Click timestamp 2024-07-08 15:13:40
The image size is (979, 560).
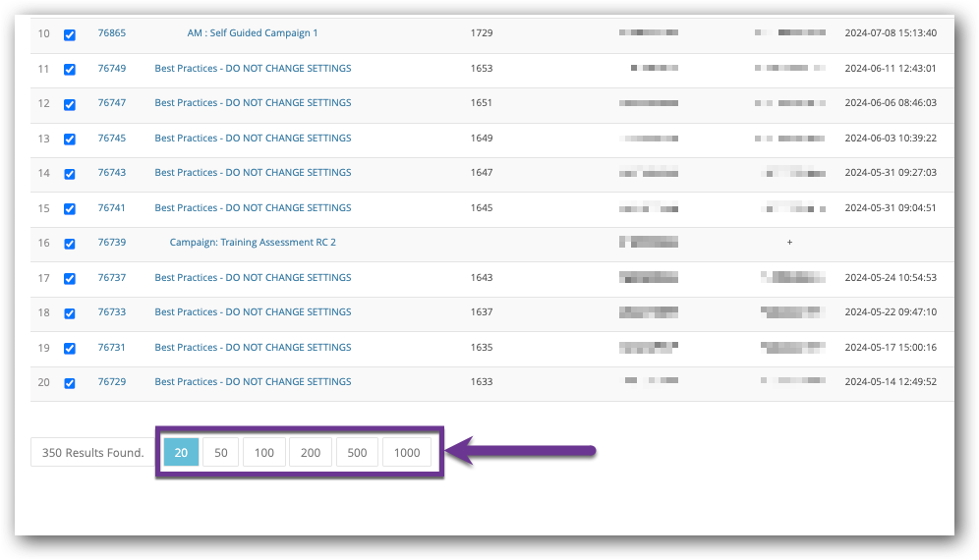point(891,33)
